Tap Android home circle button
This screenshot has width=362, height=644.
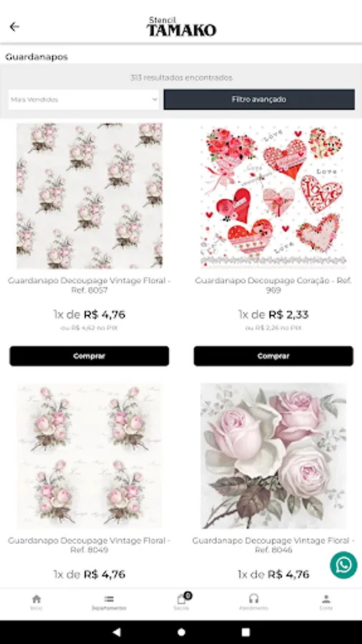click(182, 632)
